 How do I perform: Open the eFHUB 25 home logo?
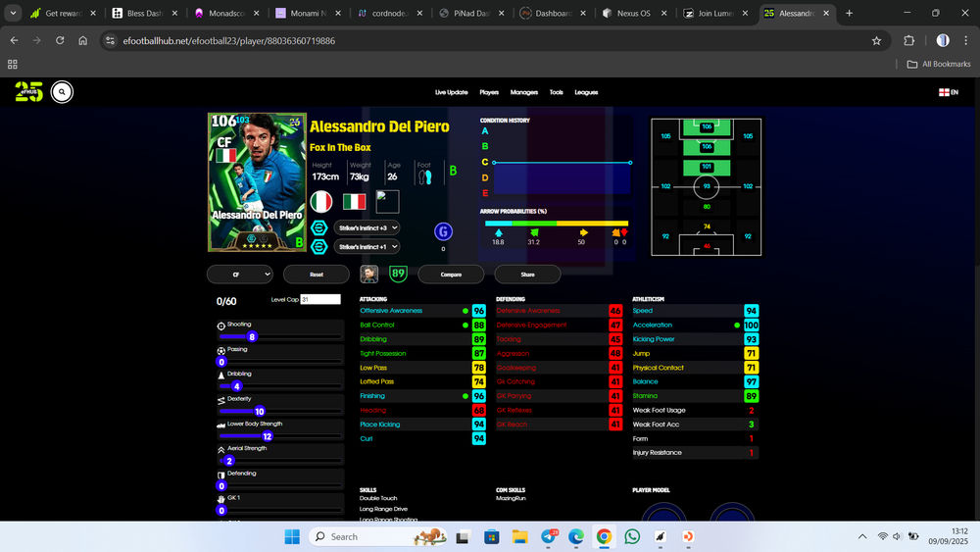(x=28, y=92)
